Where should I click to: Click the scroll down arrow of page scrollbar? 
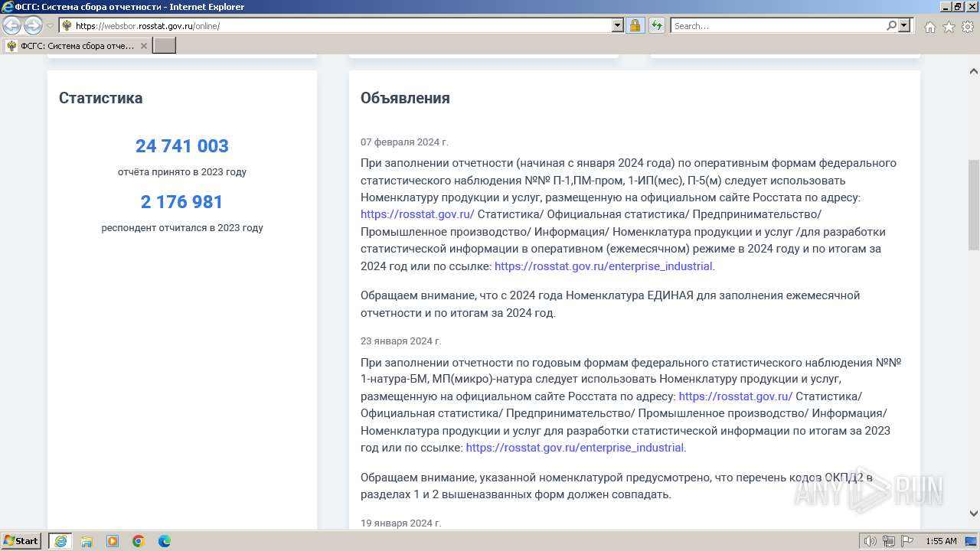(974, 514)
